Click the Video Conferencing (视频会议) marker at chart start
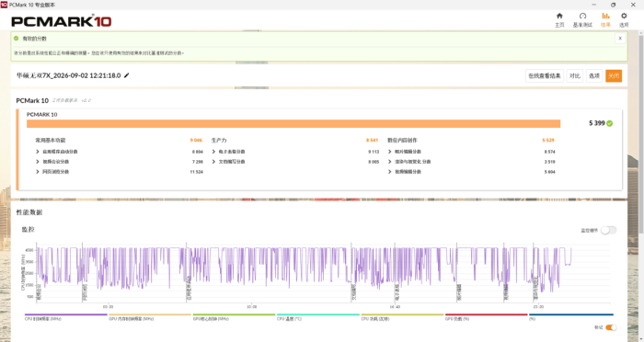The width and height of the screenshot is (644, 342). (x=39, y=291)
